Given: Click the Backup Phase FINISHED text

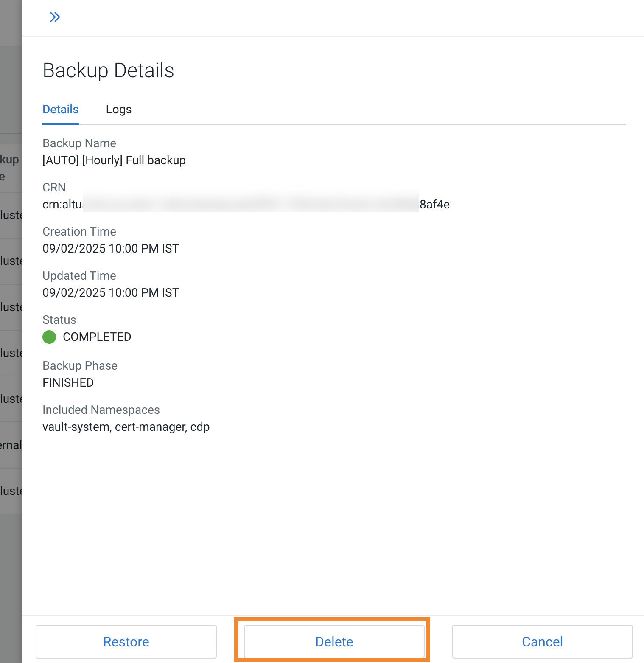Looking at the screenshot, I should (x=68, y=382).
